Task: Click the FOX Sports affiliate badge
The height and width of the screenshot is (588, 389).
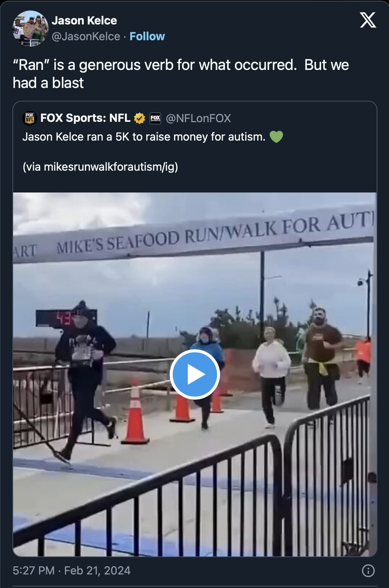Action: (155, 118)
